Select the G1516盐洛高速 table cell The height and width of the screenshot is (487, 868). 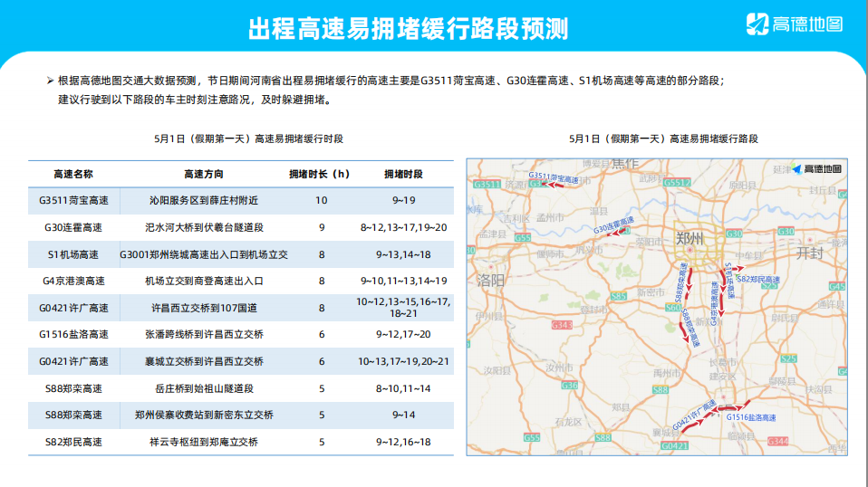click(73, 334)
